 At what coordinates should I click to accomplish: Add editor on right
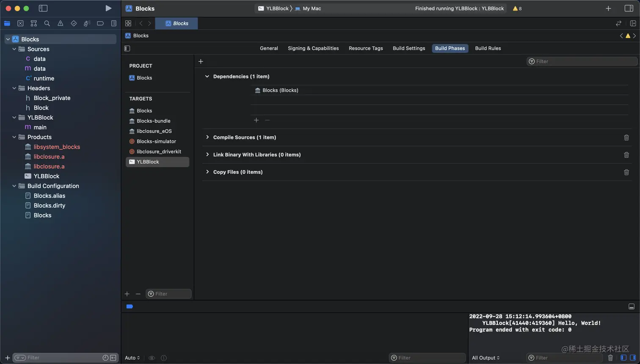coord(633,23)
